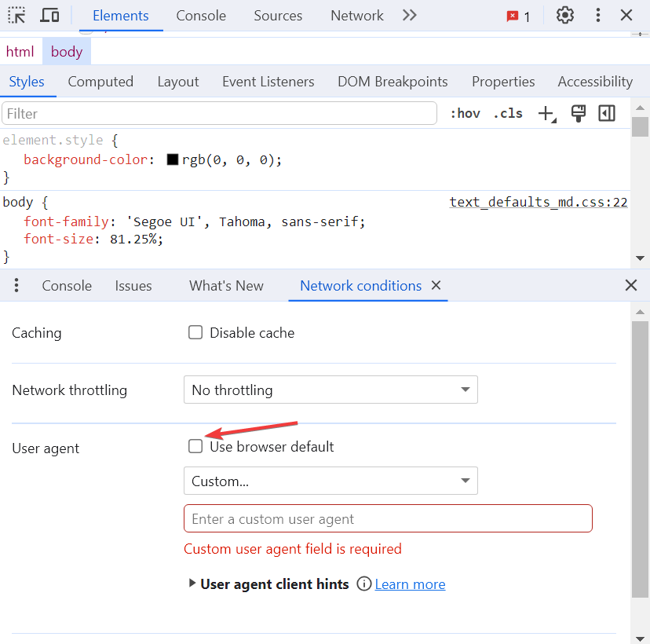Screen dimensions: 650x644
Task: Switch to the Elements tab
Action: point(121,16)
